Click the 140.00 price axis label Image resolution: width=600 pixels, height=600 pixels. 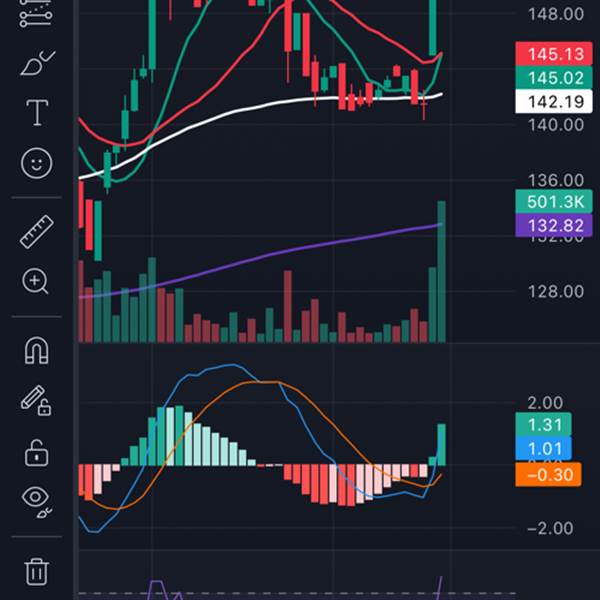556,125
